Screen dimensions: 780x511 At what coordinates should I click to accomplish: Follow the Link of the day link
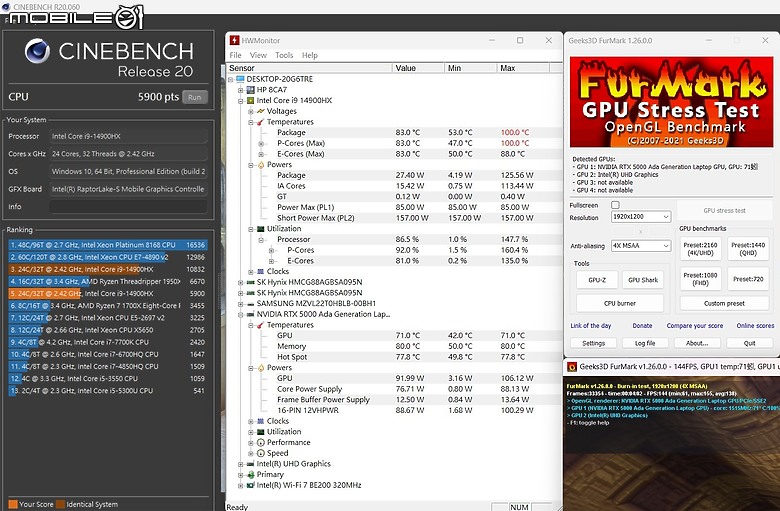pos(590,325)
